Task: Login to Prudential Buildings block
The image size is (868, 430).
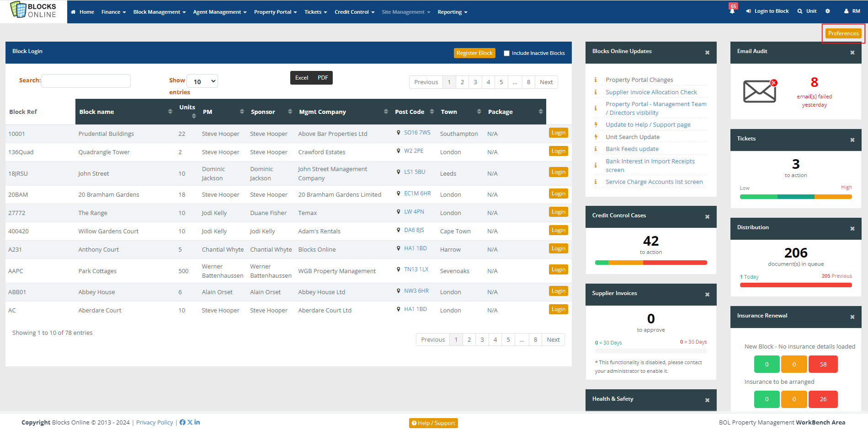Action: coord(558,133)
